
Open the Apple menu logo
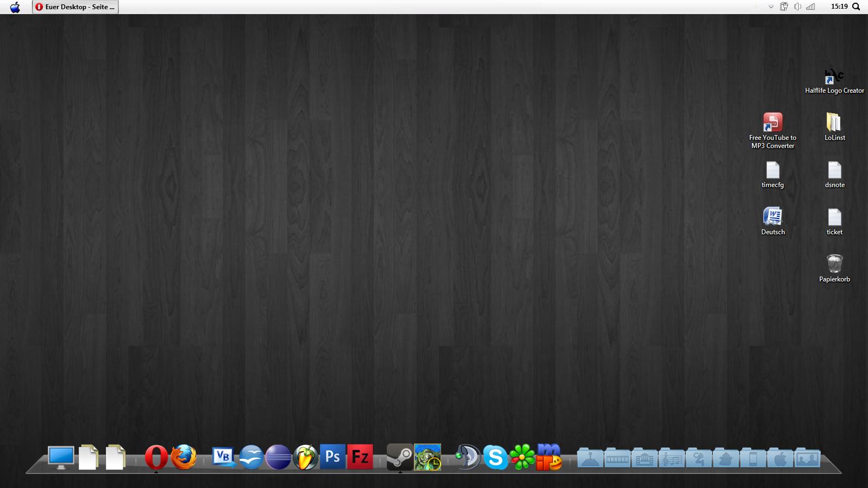click(15, 7)
